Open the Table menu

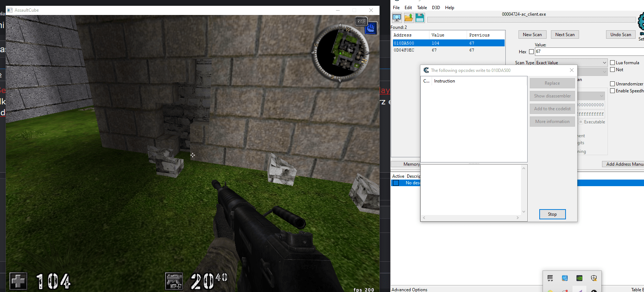tap(422, 8)
